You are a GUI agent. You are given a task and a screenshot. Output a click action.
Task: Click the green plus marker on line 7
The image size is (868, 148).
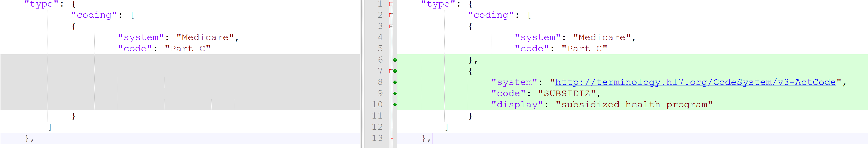click(x=395, y=71)
